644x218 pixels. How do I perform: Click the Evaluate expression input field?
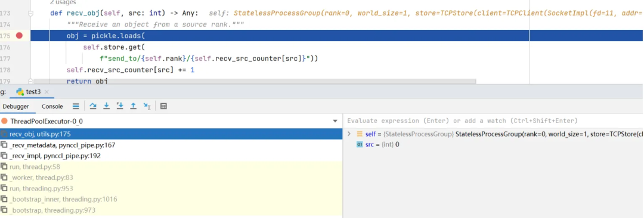[x=493, y=121]
